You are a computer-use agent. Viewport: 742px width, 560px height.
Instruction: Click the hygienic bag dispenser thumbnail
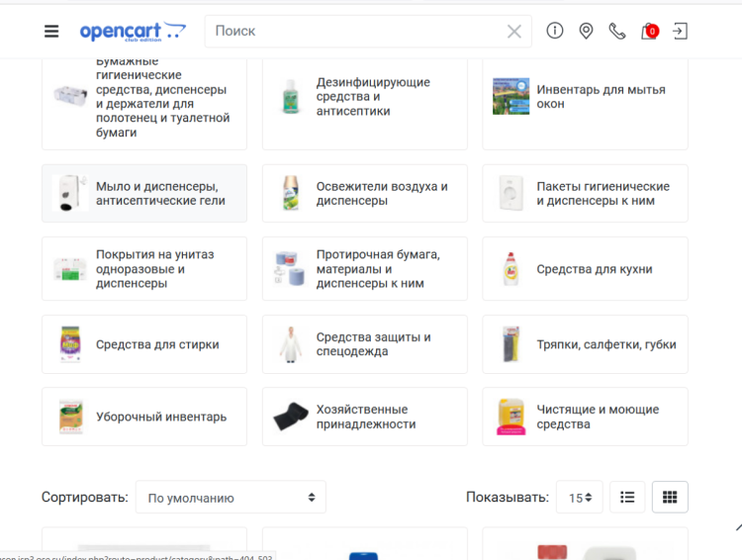(511, 193)
